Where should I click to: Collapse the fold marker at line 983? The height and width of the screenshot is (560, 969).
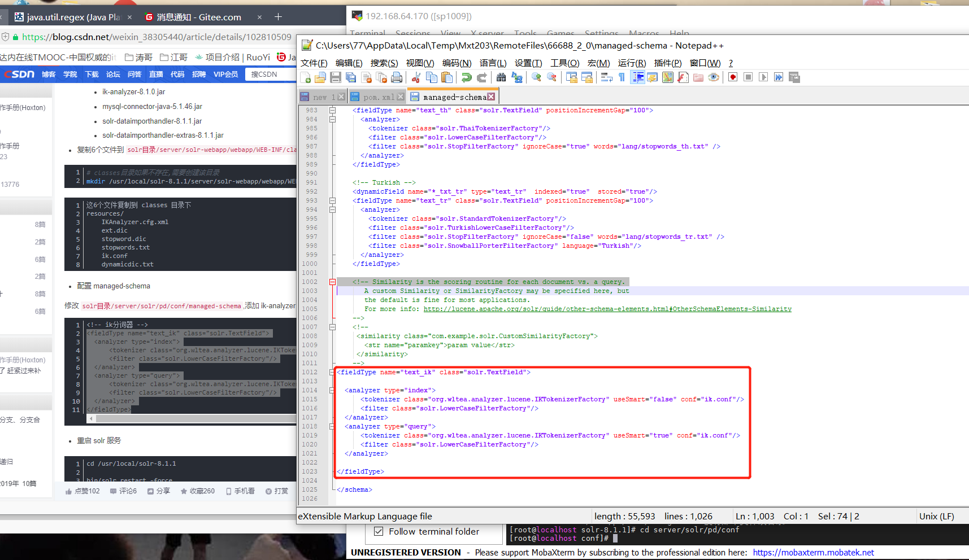(333, 110)
